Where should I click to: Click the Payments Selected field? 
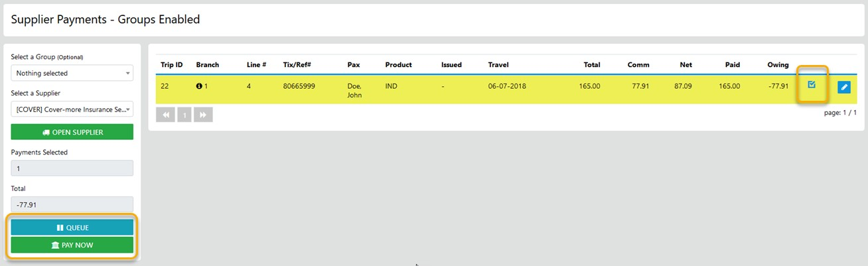[x=72, y=168]
